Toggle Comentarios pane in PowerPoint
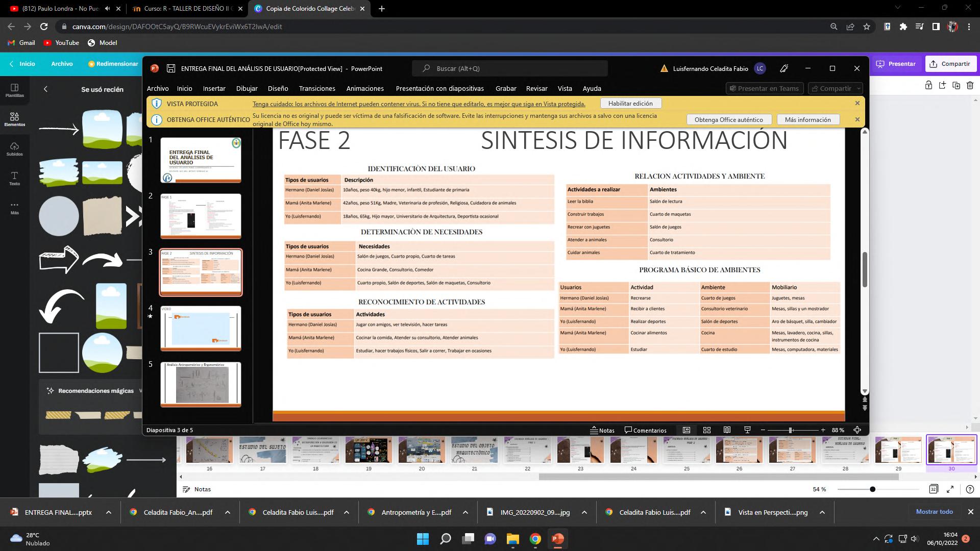Screen dimensions: 980x551 pos(646,430)
